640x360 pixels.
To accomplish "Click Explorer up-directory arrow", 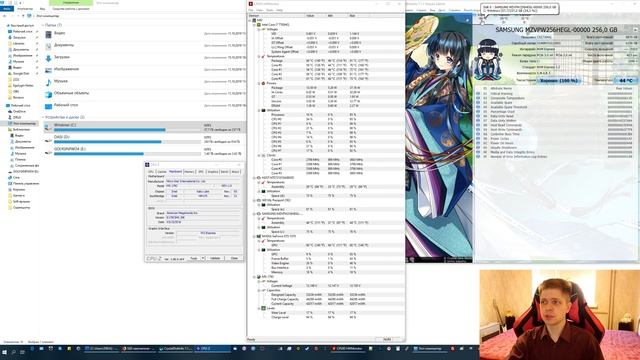I will [x=23, y=16].
